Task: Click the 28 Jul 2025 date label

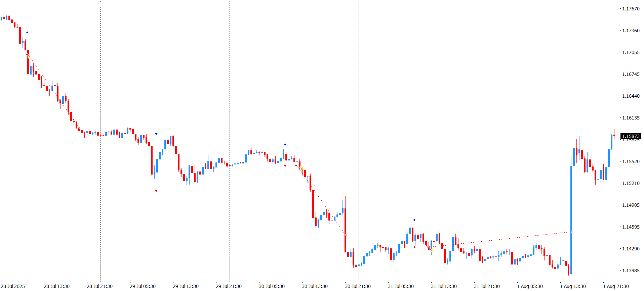Action: [13, 286]
